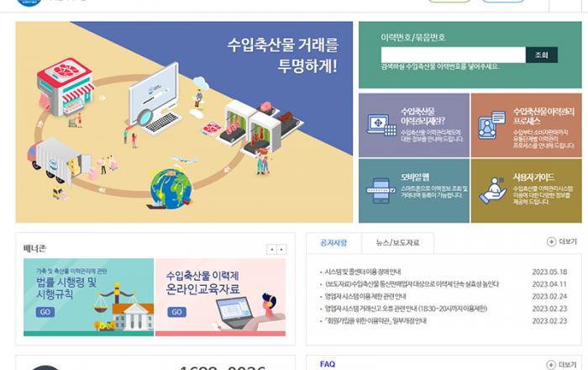Image resolution: width=588 pixels, height=370 pixels.
Task: Open the FAQ section heading
Action: pyautogui.click(x=328, y=364)
